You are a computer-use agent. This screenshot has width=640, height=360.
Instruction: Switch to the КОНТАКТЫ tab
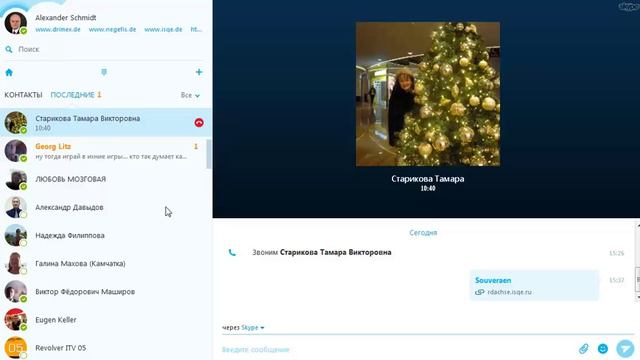(23, 95)
